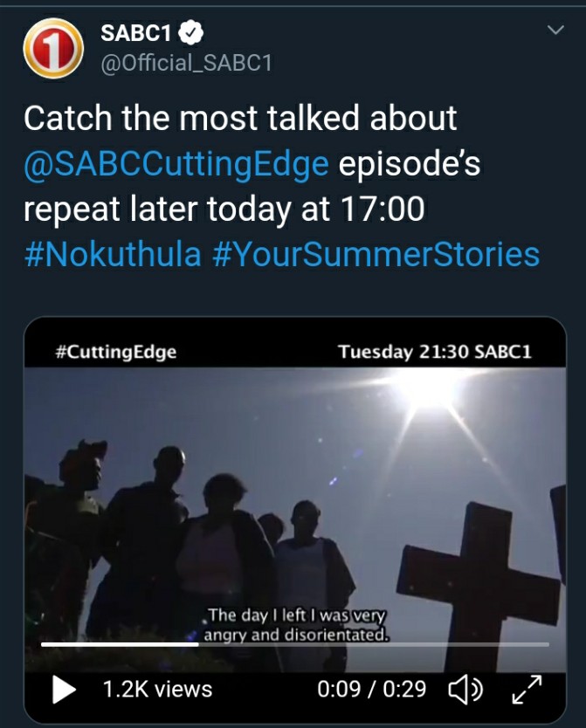Image resolution: width=586 pixels, height=728 pixels.
Task: Enter fullscreen with the expand arrows icon
Action: [x=527, y=690]
